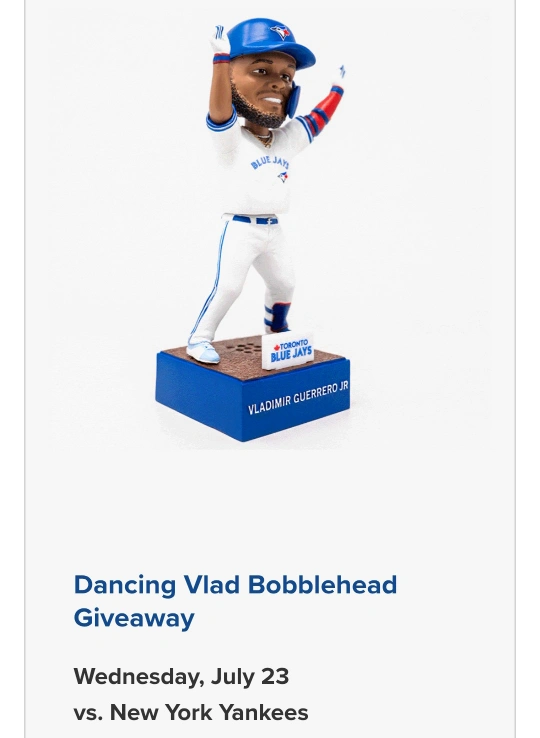
Task: Click the blue helmet ear flap
Action: tap(293, 99)
